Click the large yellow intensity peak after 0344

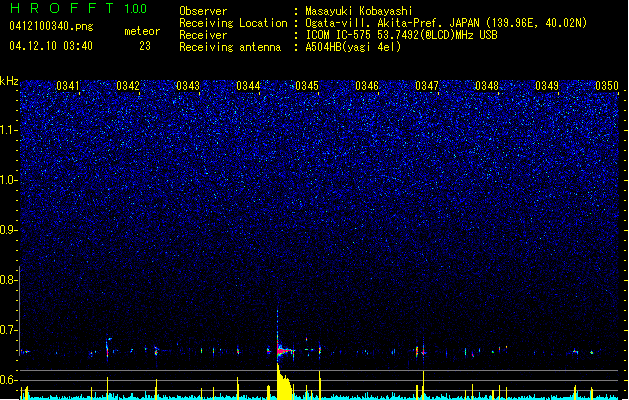[x=283, y=383]
